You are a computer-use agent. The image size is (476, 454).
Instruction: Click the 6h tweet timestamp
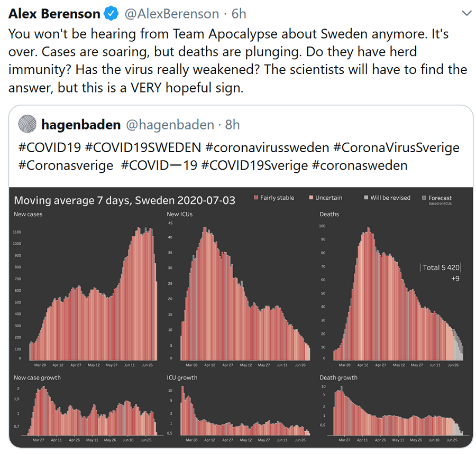(239, 14)
